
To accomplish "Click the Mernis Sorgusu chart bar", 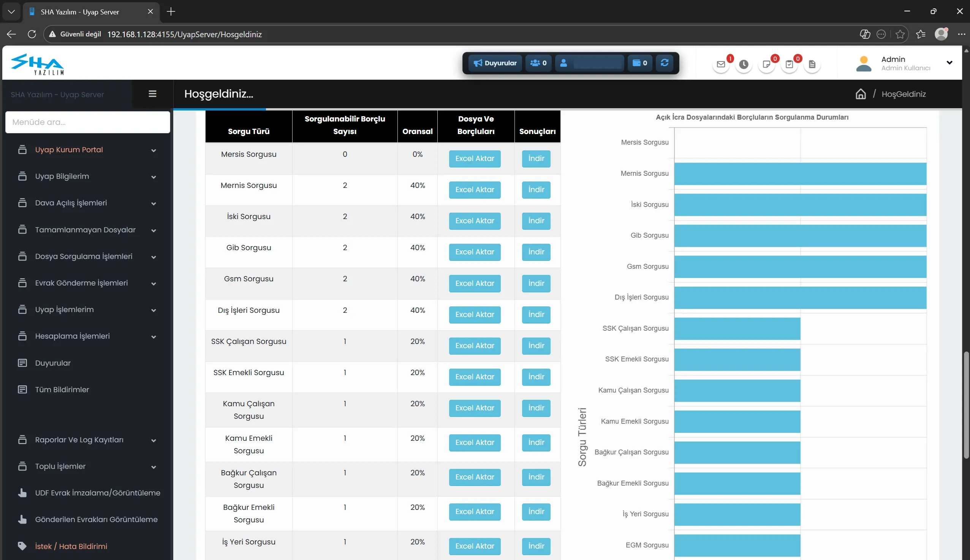I will click(800, 174).
